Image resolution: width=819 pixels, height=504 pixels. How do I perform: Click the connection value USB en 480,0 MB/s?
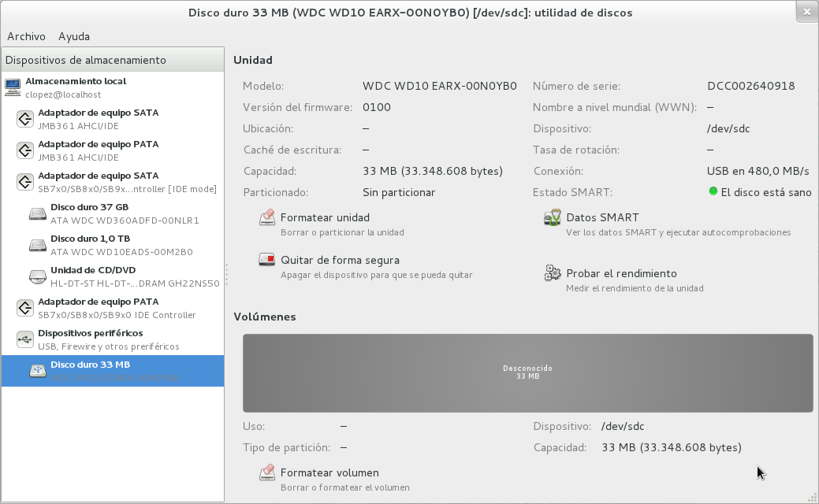coord(758,171)
